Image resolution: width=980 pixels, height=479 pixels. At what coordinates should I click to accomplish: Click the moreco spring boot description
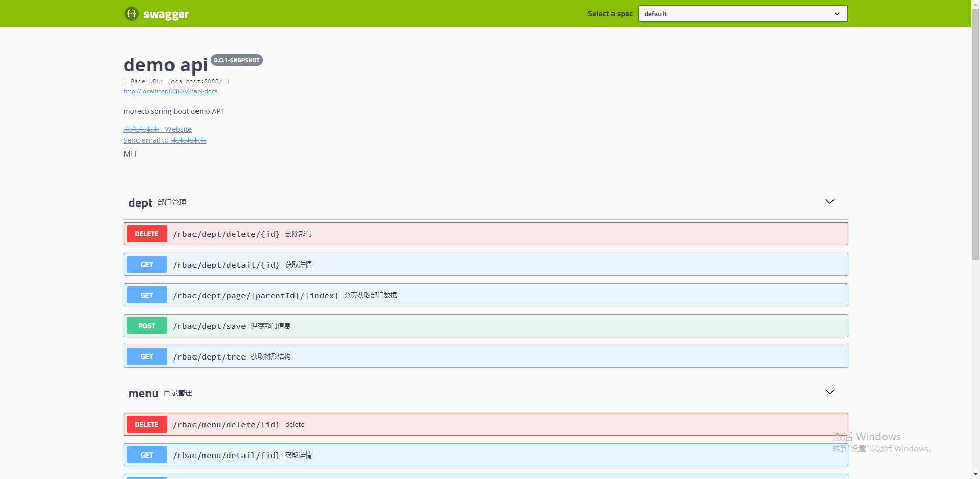[173, 111]
